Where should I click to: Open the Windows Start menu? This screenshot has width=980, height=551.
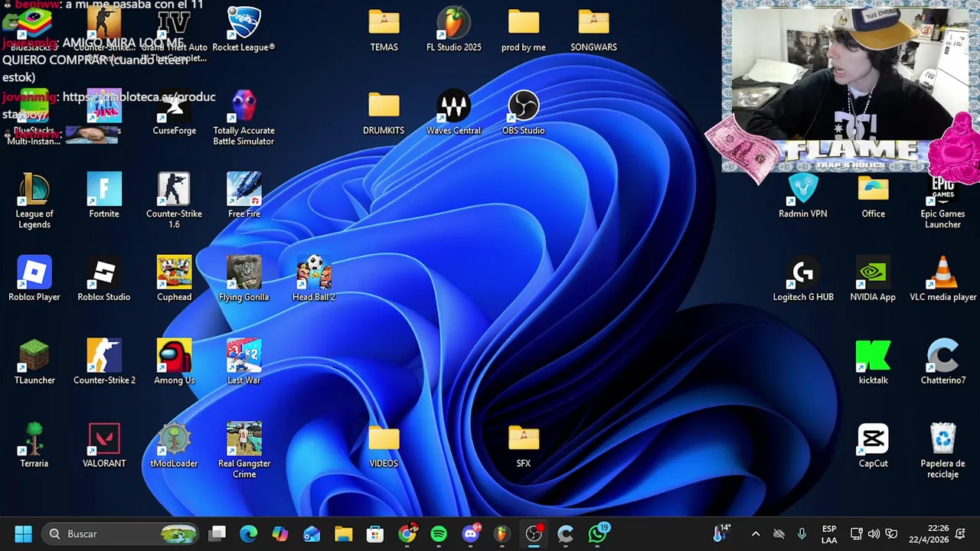pyautogui.click(x=23, y=533)
